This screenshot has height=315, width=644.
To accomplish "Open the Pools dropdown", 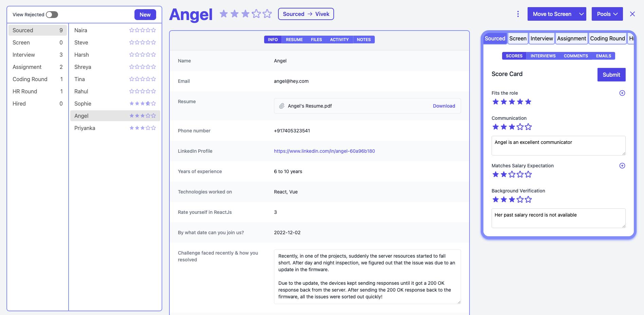I will point(607,14).
